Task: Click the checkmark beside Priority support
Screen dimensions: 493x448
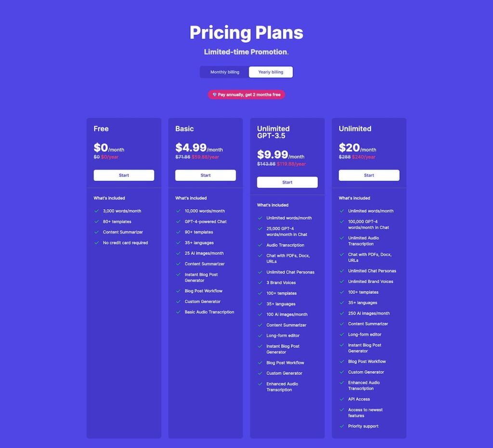Action: (342, 426)
